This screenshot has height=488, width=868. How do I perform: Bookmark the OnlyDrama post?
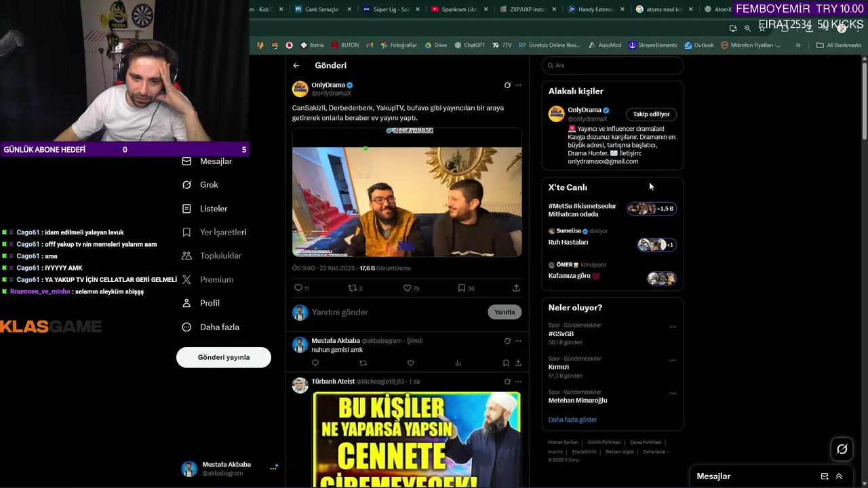click(461, 288)
